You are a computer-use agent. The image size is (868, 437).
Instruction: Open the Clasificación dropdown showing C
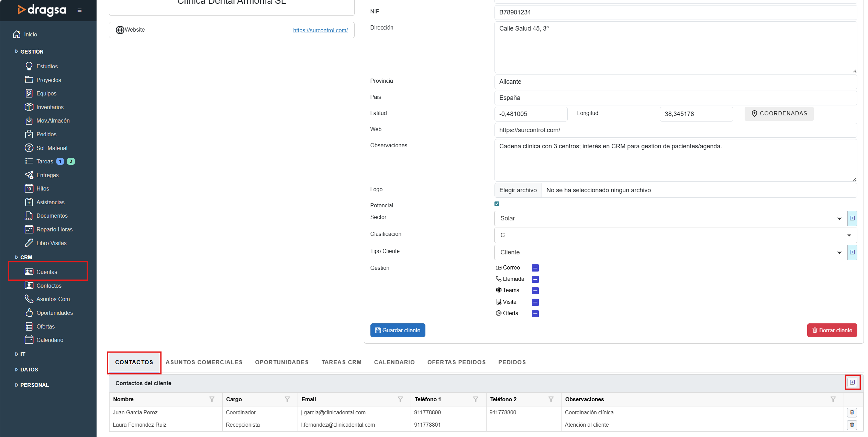click(675, 235)
